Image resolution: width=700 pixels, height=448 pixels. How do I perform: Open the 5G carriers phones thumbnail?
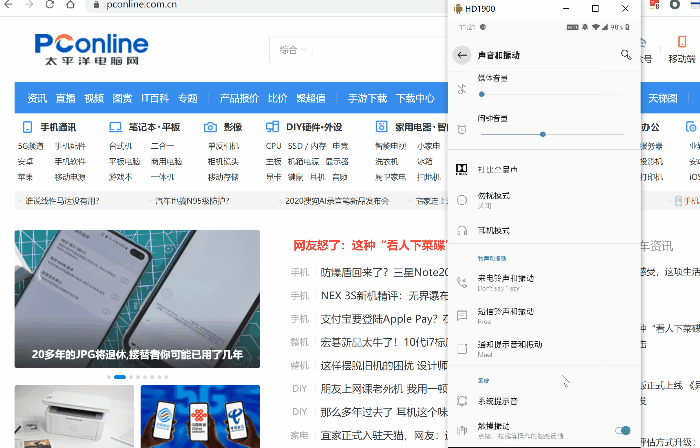click(200, 416)
